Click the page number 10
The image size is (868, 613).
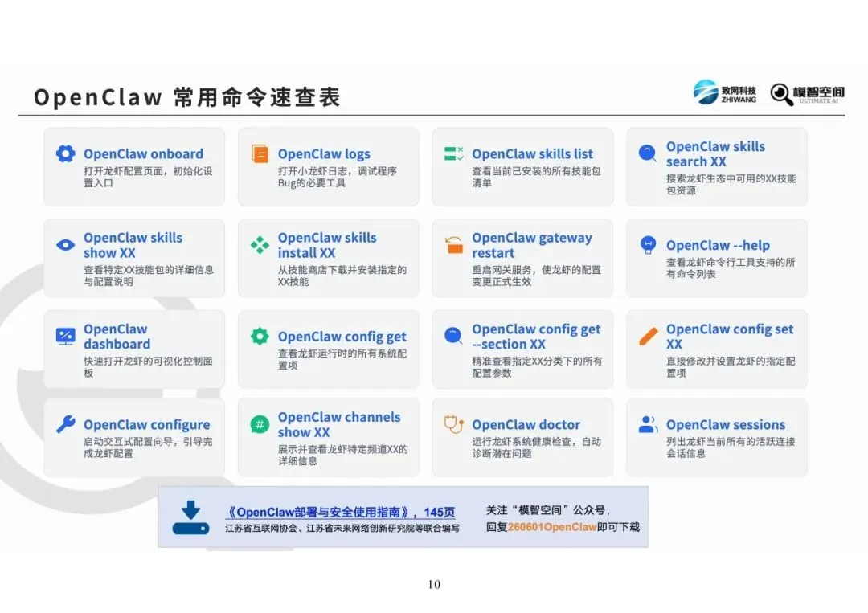(434, 584)
